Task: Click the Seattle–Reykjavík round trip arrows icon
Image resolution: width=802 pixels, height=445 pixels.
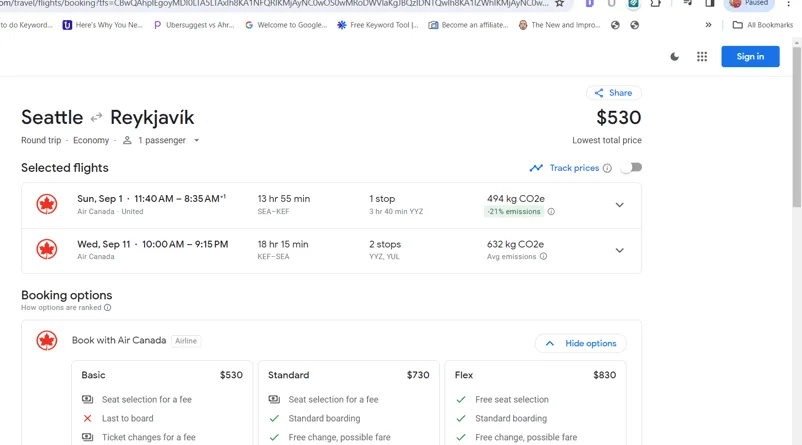Action: [96, 118]
